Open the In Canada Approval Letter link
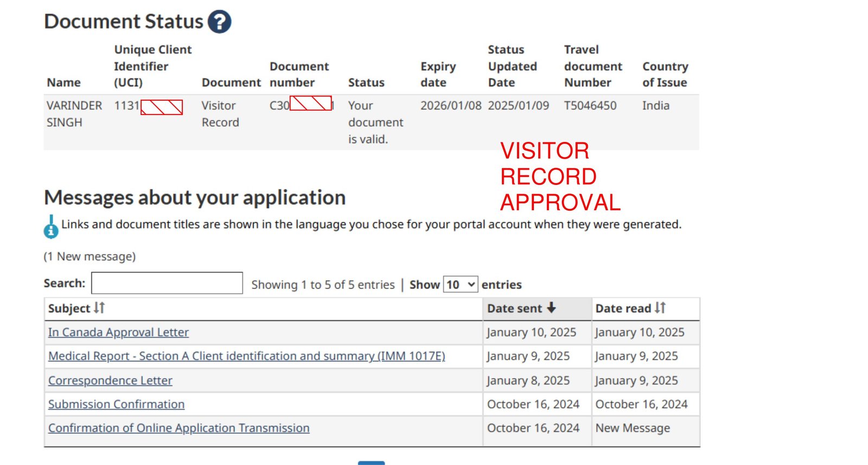Viewport: 868px width, 465px height. coord(118,332)
